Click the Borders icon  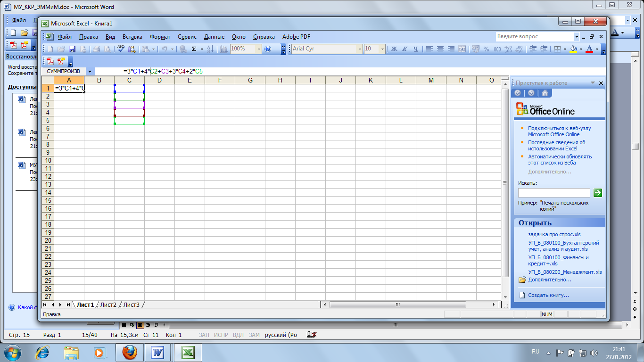point(557,49)
